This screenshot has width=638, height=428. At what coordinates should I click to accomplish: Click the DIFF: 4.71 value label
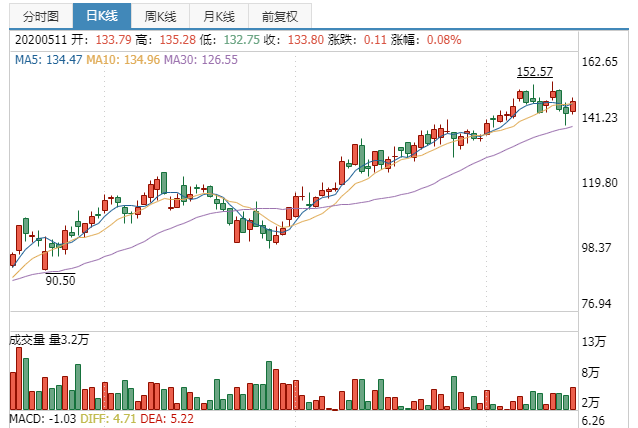click(x=108, y=419)
